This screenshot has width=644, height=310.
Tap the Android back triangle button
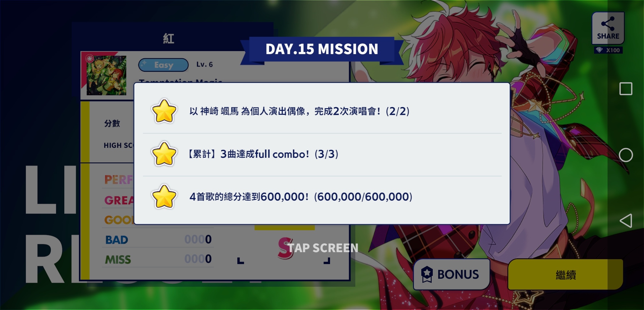coord(626,221)
